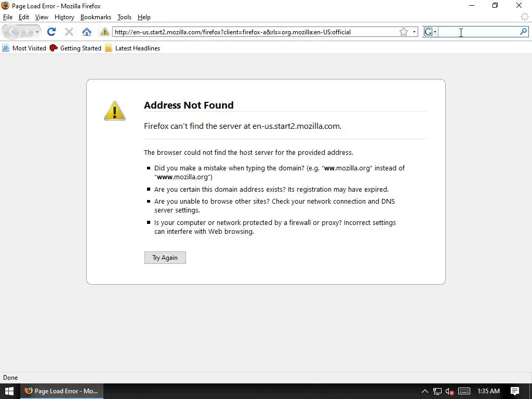Open the network status tray icon

pos(437,391)
